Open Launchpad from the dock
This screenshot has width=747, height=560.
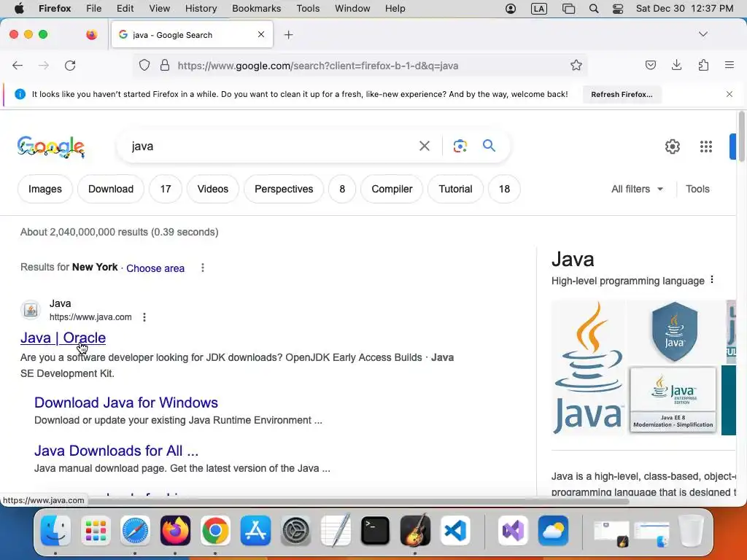tap(96, 531)
